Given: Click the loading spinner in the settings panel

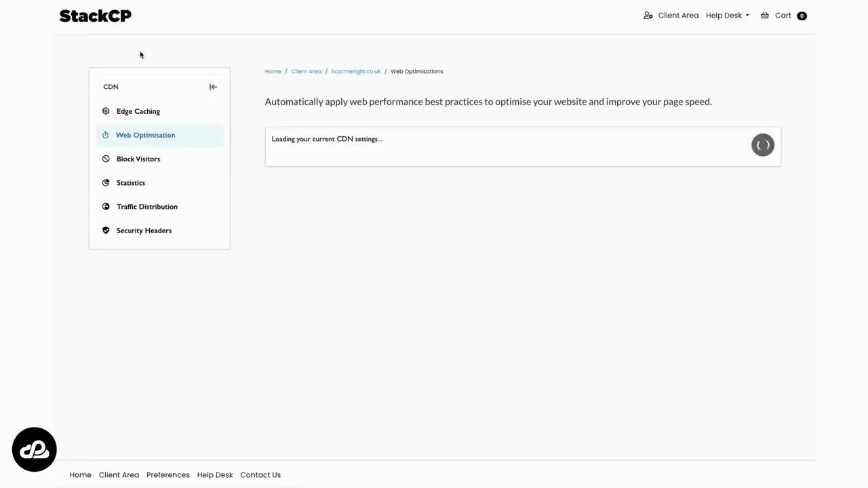Looking at the screenshot, I should pos(762,144).
